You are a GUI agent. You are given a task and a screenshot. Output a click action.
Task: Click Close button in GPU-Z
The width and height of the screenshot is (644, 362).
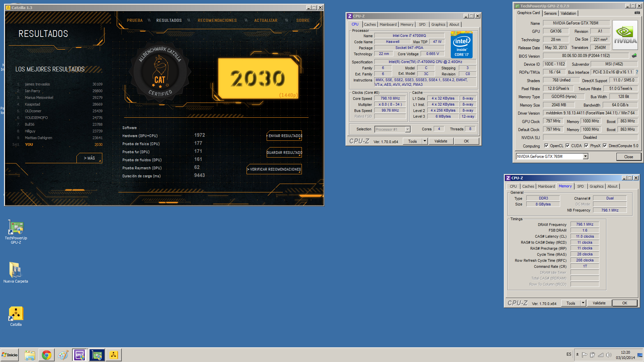coord(629,157)
